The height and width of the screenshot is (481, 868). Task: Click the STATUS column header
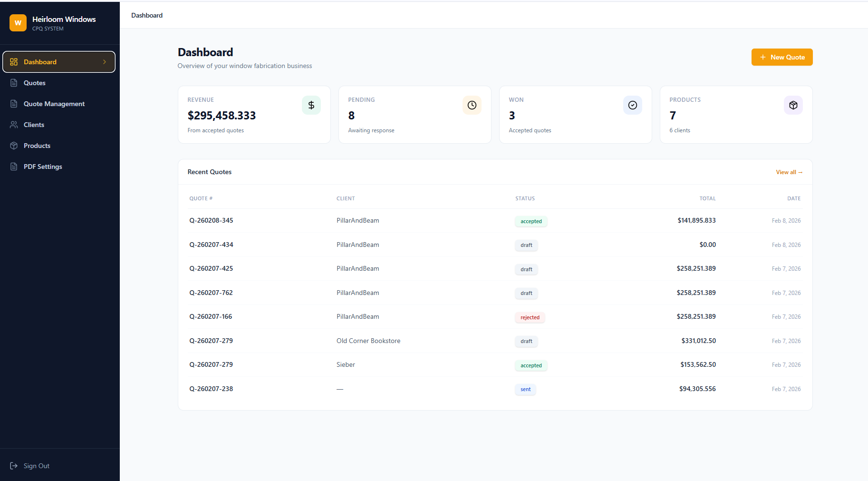[525, 198]
